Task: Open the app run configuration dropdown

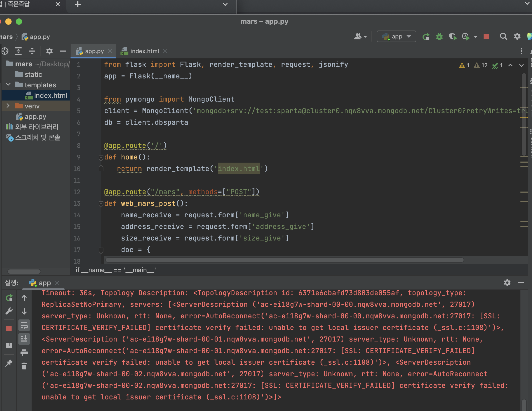Action: point(396,36)
